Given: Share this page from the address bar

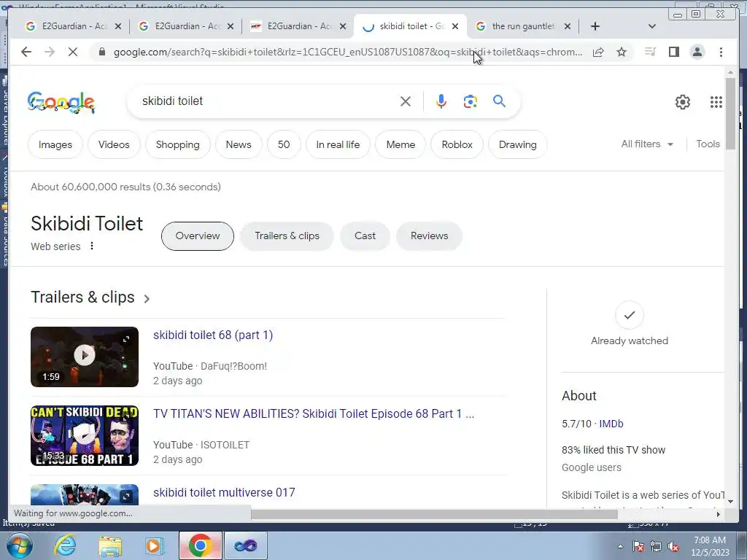Looking at the screenshot, I should pos(598,52).
